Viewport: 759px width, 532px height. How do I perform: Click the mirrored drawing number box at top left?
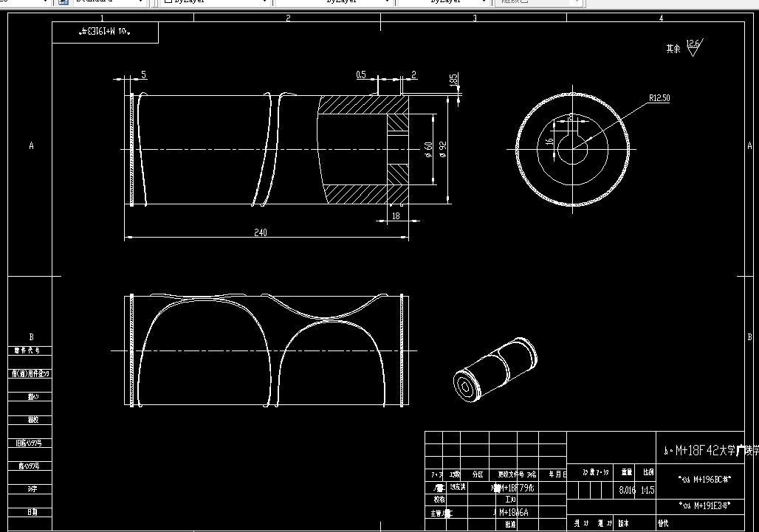[105, 32]
